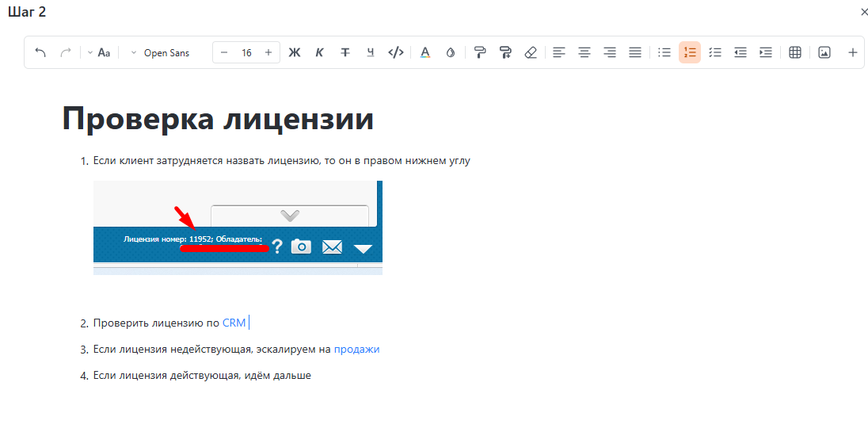Toggle italic formatting (К)
Viewport: 868px width, 432px height.
(320, 53)
